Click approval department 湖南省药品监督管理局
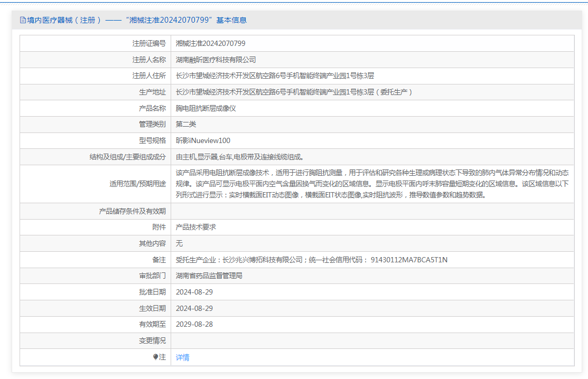 [209, 276]
